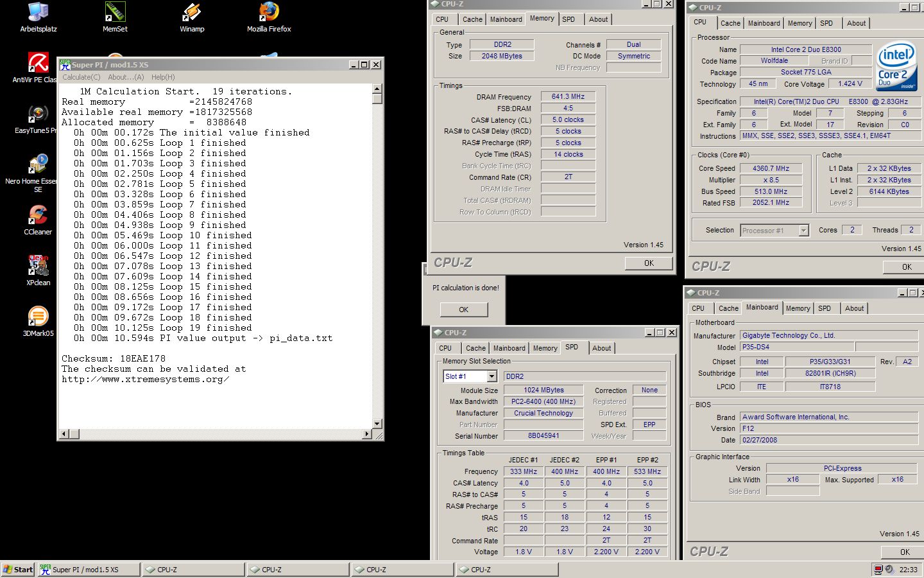The image size is (924, 578).
Task: Click the Checksum: 18EAE178 line
Action: tap(114, 358)
